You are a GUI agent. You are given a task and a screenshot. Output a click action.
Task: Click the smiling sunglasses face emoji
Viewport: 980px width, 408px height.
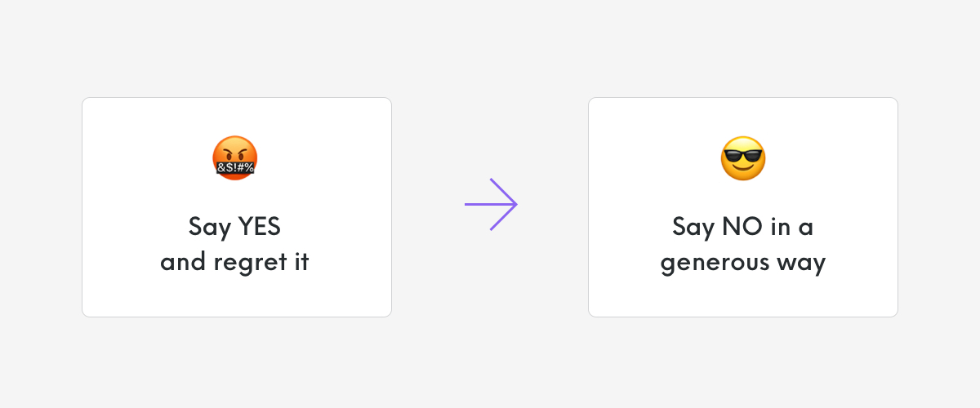743,158
